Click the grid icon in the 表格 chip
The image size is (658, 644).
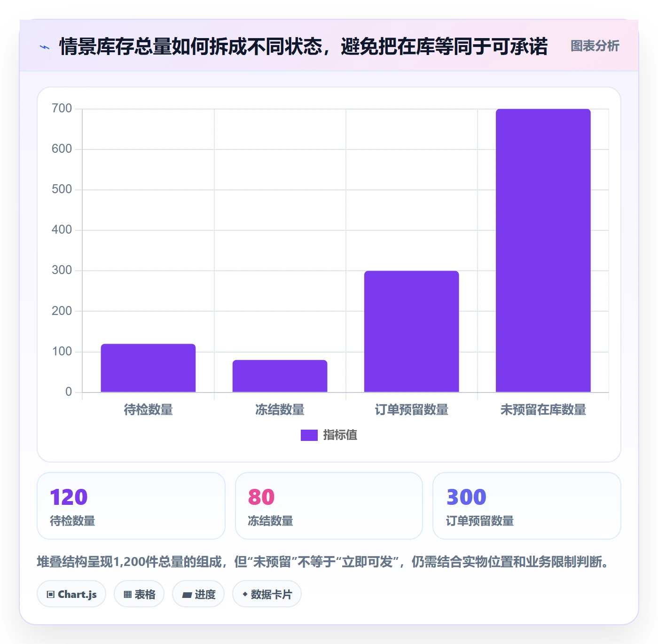(x=127, y=595)
